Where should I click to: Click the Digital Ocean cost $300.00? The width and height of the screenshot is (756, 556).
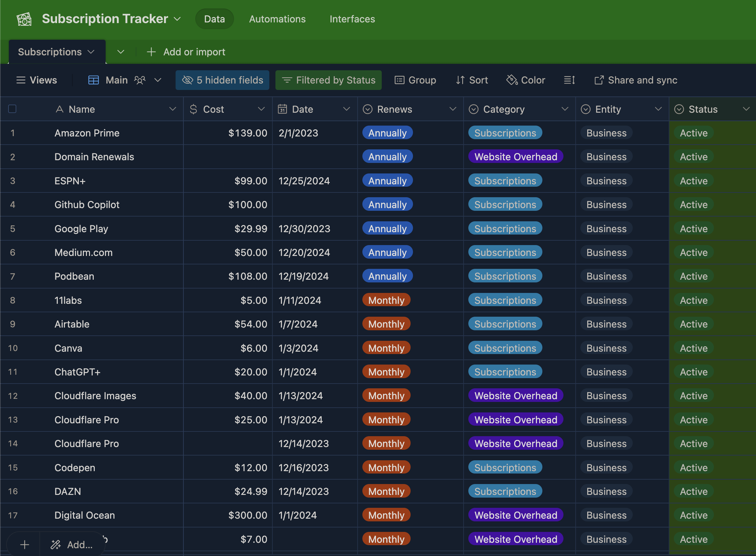click(228, 515)
